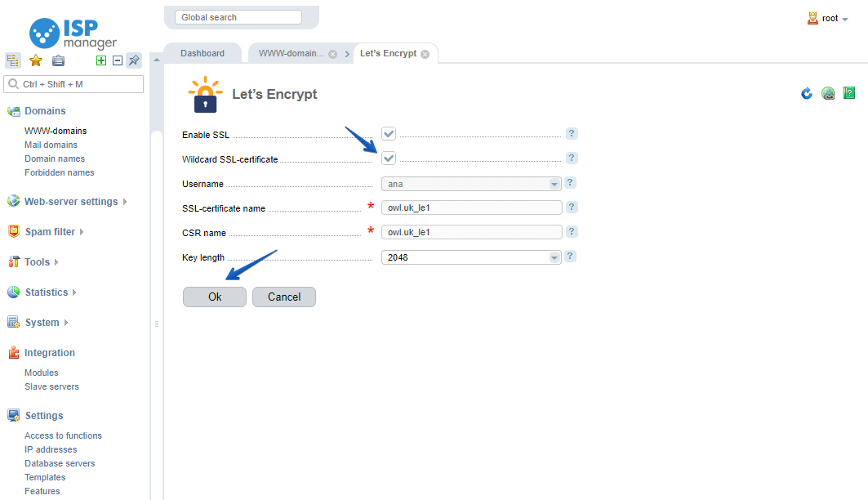Click the ISPmanager logo
The image size is (868, 500).
pyautogui.click(x=73, y=33)
